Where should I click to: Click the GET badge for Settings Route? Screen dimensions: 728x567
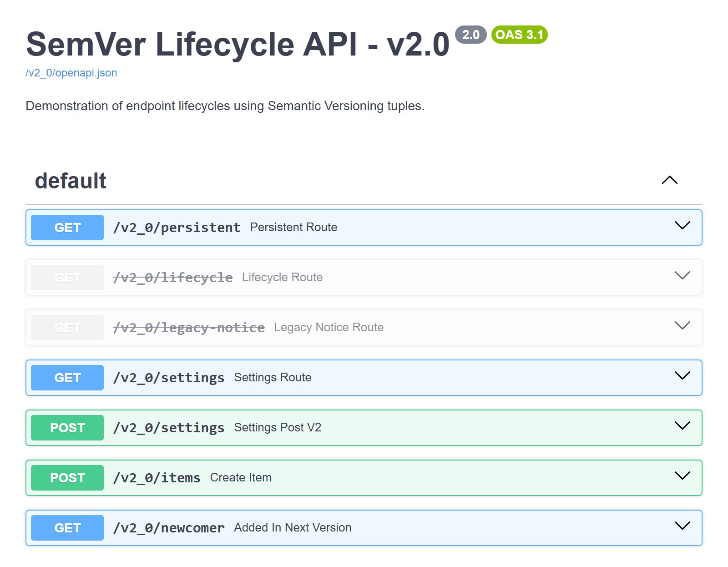[67, 378]
